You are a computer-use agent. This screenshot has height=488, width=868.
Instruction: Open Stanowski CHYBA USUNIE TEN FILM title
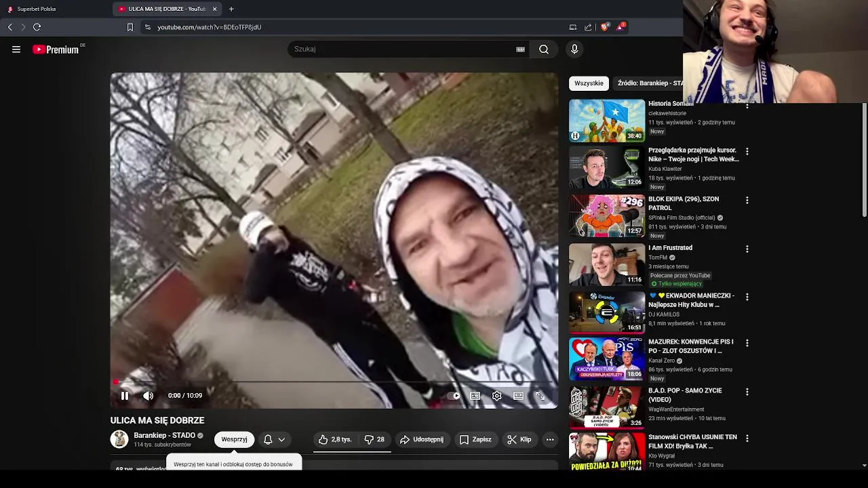(x=692, y=442)
